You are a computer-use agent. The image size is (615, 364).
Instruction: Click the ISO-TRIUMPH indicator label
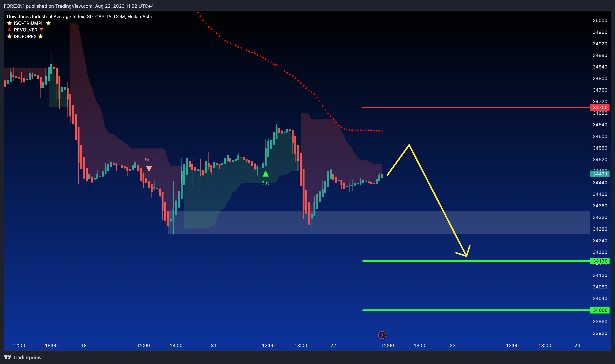tap(29, 23)
